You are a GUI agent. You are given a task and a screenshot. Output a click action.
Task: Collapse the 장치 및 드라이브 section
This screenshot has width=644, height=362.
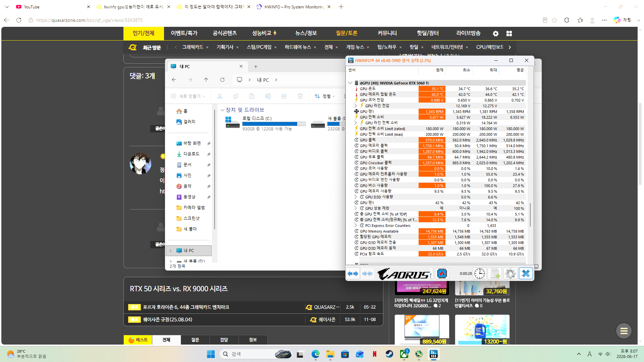(222, 110)
